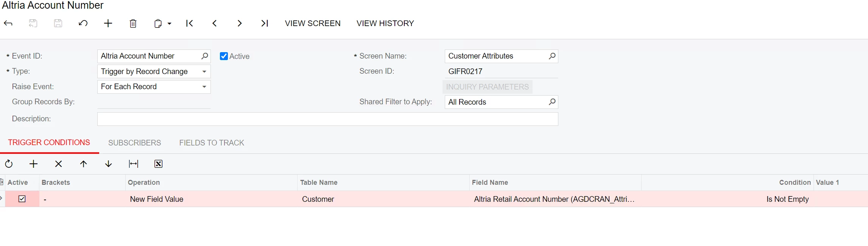
Task: Open Shared Filter to Apply lookup
Action: (x=552, y=102)
